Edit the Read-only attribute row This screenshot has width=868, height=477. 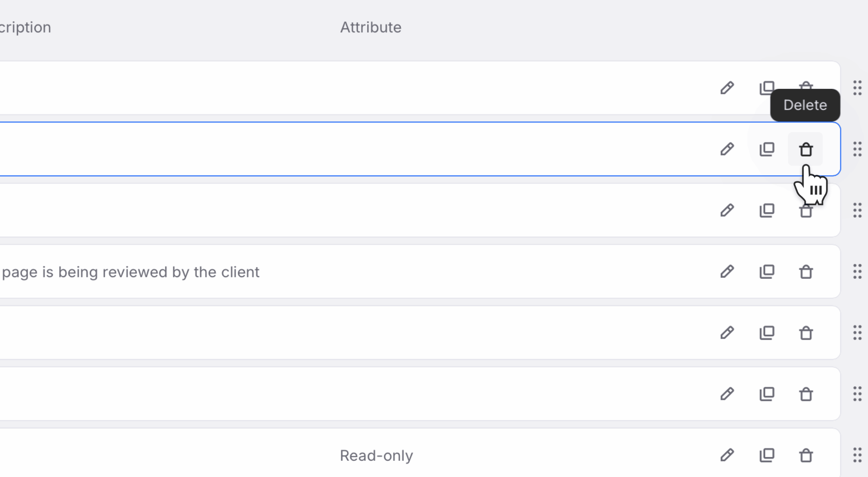tap(727, 455)
